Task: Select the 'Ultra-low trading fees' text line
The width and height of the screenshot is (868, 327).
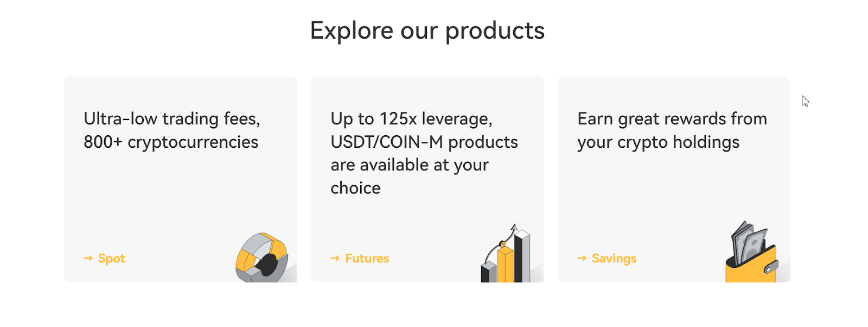Action: [172, 119]
